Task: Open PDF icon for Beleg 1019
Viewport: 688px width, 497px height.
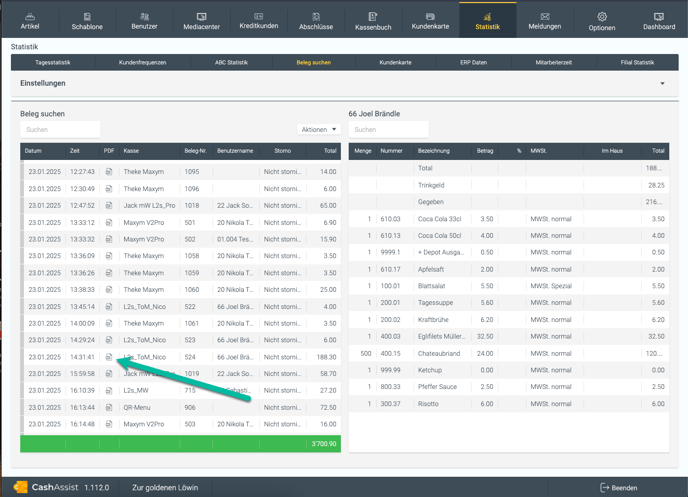Action: (x=109, y=374)
